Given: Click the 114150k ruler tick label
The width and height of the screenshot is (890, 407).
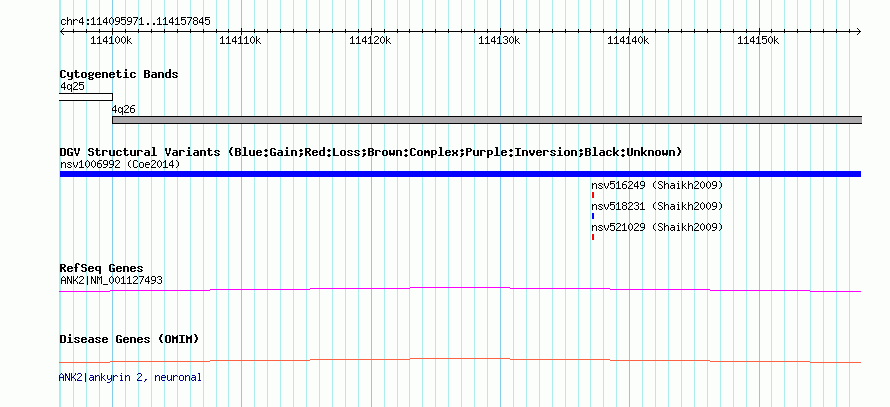Looking at the screenshot, I should pos(758,40).
